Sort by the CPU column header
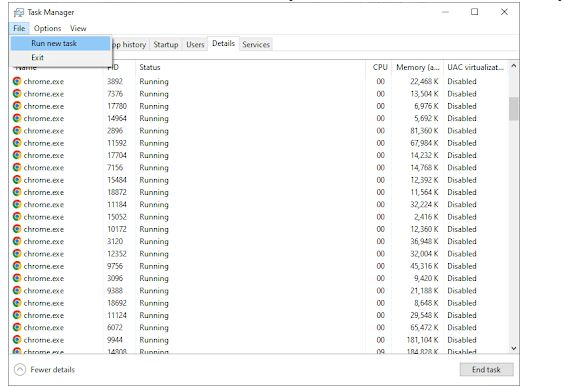Screen dimensions: 564x387 [379, 67]
